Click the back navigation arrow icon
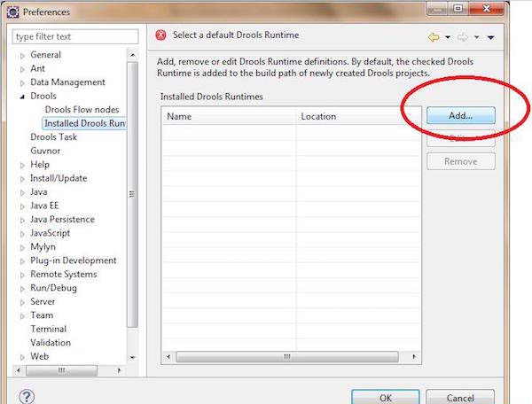The height and width of the screenshot is (404, 532). click(x=434, y=37)
